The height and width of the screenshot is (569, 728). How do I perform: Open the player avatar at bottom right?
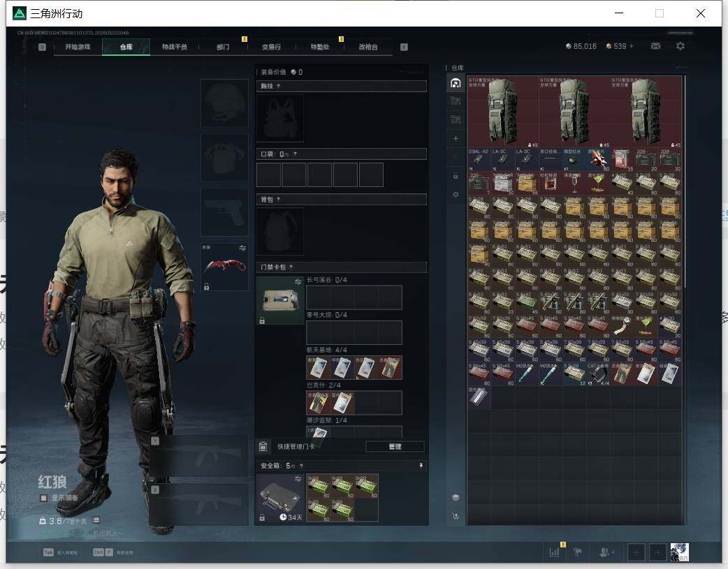(x=679, y=552)
